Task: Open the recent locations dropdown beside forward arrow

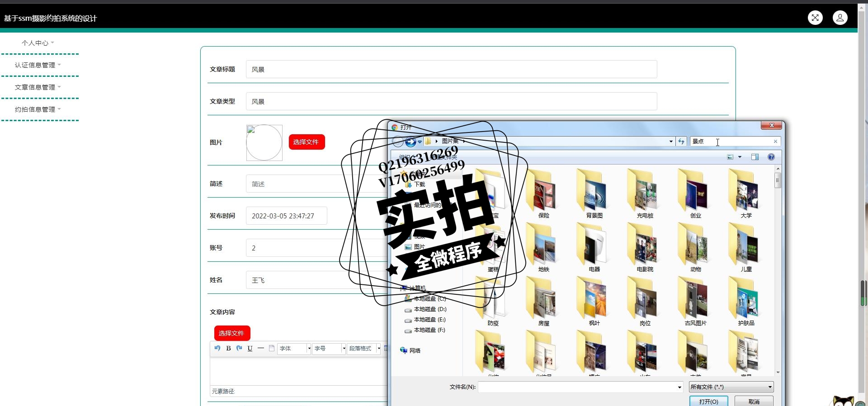Action: tap(420, 142)
